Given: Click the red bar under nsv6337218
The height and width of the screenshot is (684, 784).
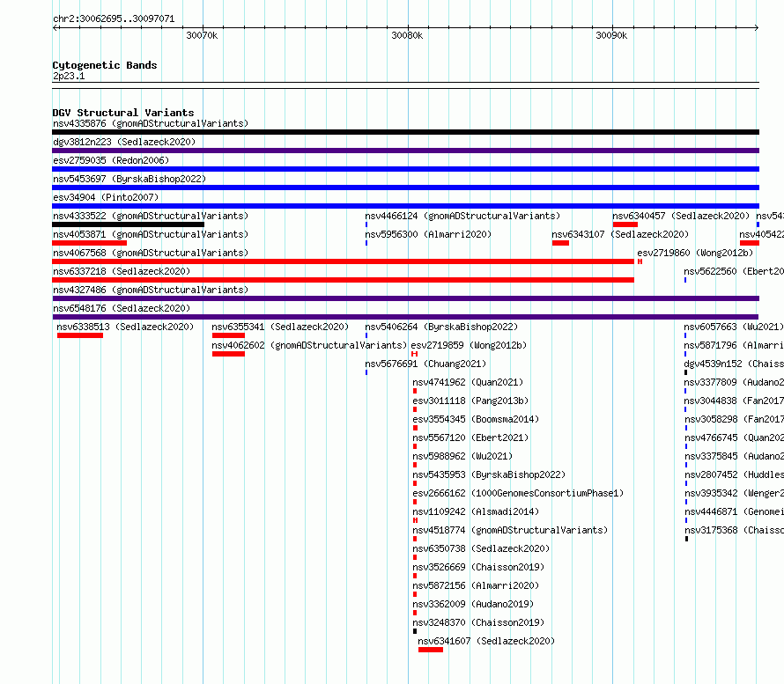Looking at the screenshot, I should tap(343, 280).
